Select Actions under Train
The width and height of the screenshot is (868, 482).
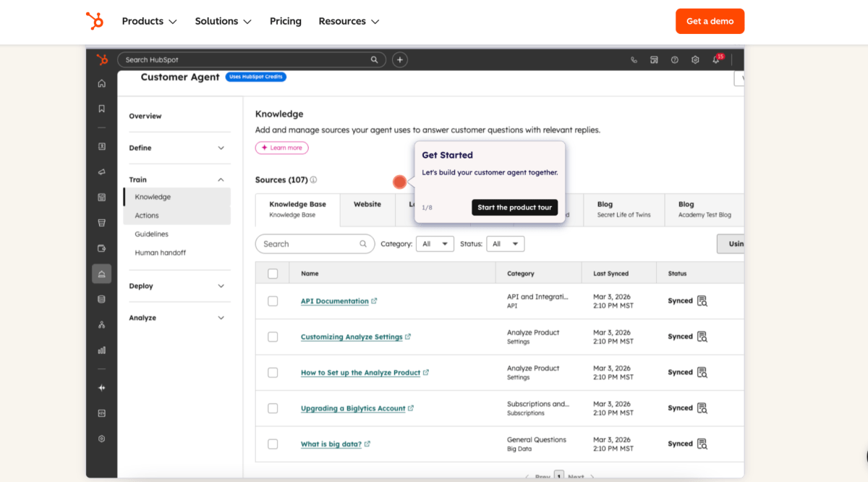pos(177,216)
